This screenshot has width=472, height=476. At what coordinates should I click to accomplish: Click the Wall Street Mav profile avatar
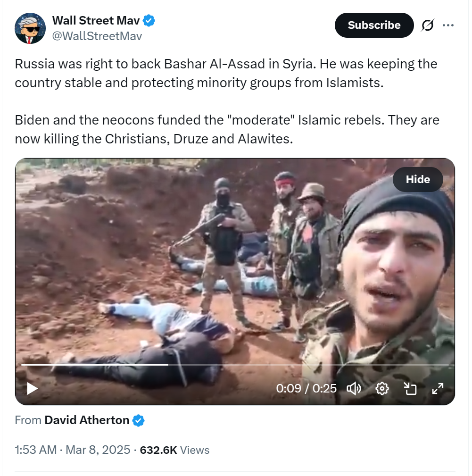click(30, 28)
